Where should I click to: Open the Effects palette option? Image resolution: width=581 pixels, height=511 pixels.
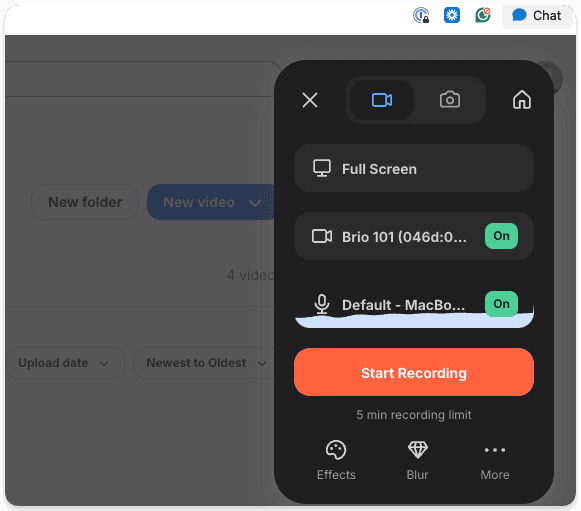pos(336,460)
